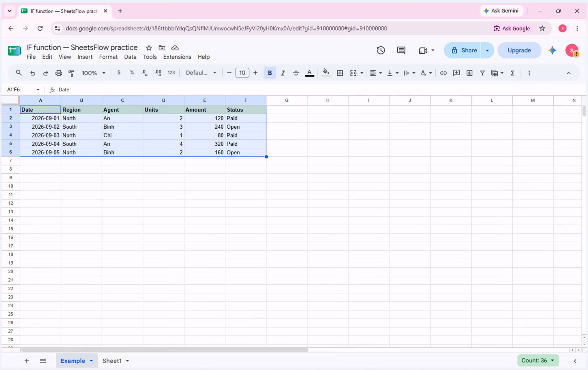Insert a chart

(469, 73)
